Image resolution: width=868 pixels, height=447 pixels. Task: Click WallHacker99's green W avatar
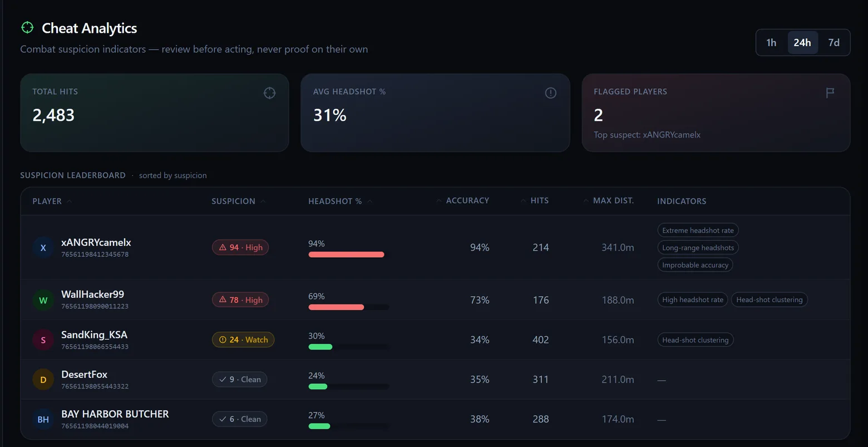click(43, 300)
